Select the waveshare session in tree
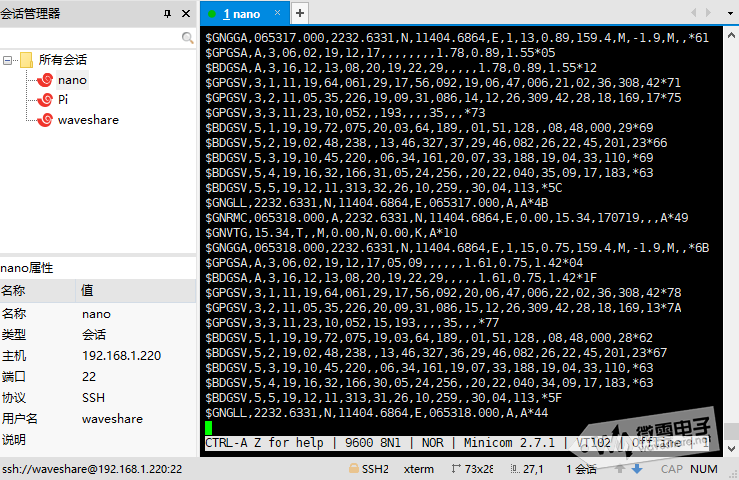Screen dimensions: 739x480 tap(87, 120)
